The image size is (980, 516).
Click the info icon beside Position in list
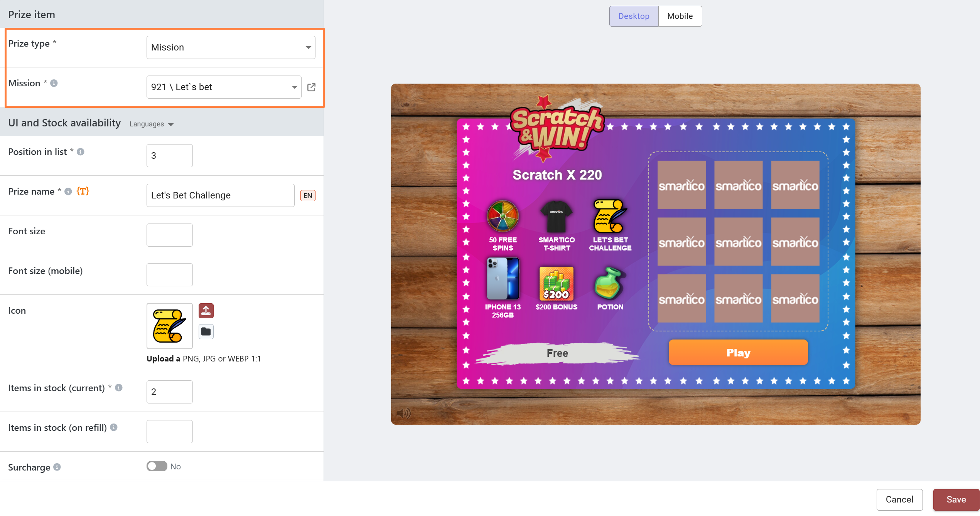tap(81, 152)
